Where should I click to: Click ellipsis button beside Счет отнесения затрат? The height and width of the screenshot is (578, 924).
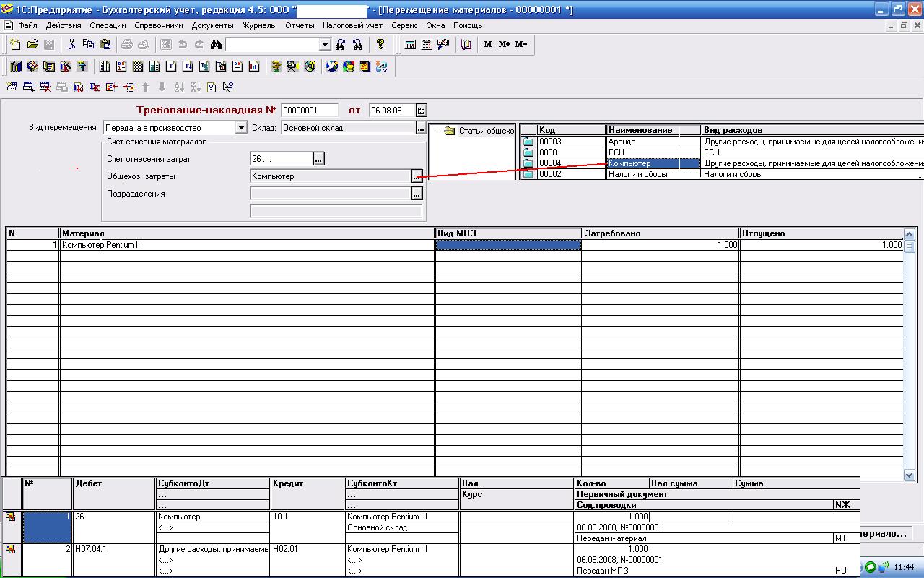pyautogui.click(x=319, y=158)
